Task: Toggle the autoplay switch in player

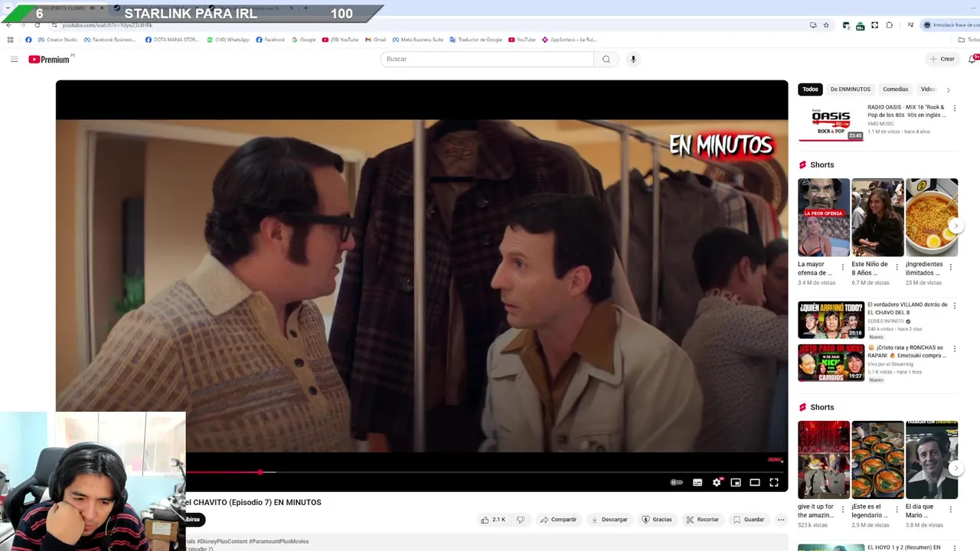Action: [x=676, y=482]
